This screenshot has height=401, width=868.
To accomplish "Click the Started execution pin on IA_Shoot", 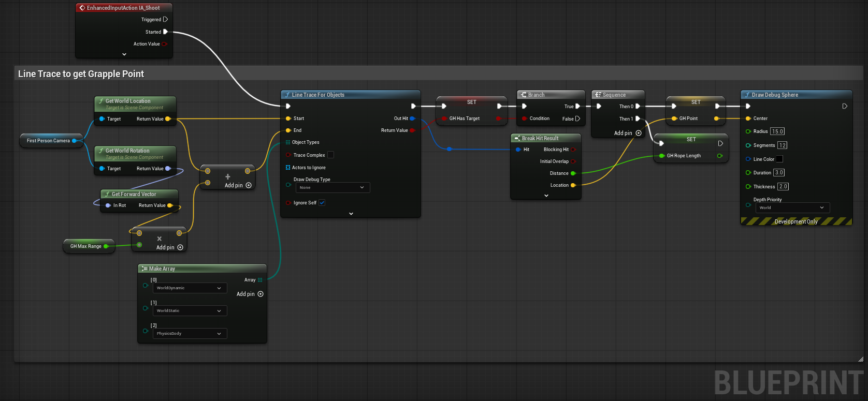I will point(165,32).
